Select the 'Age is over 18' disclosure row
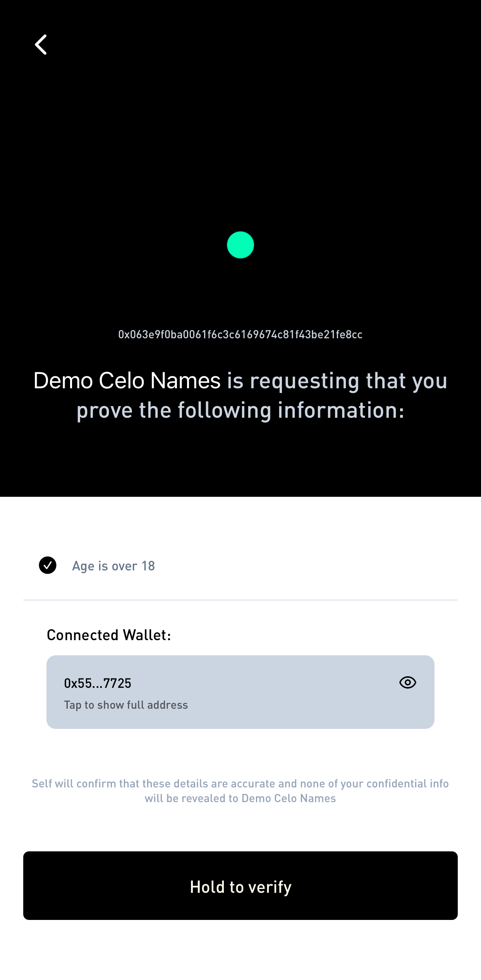 click(114, 566)
